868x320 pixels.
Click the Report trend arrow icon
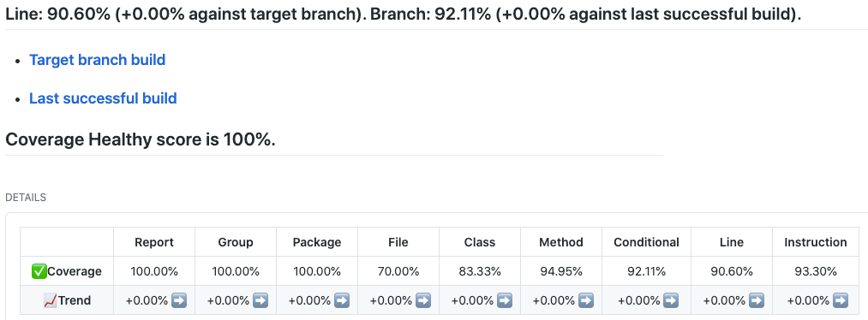[x=179, y=300]
